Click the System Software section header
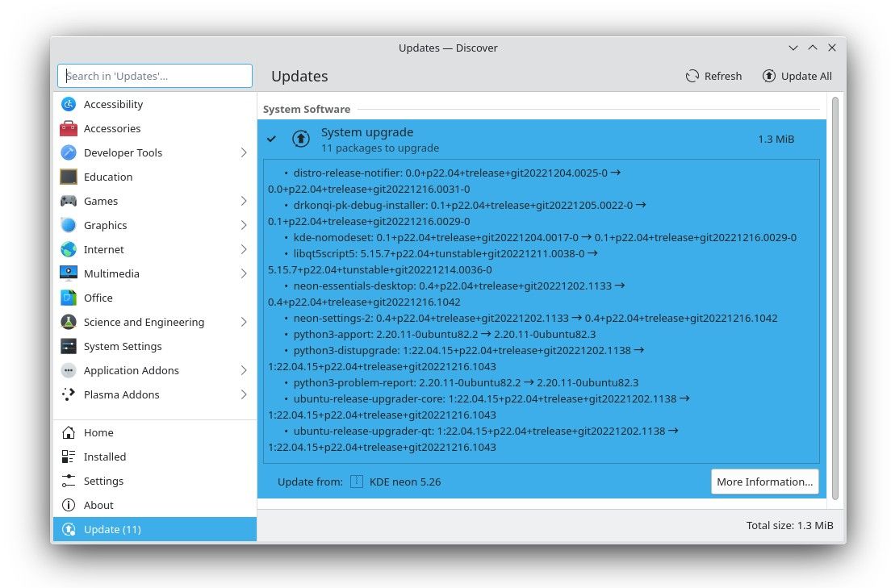The width and height of the screenshot is (891, 588). (307, 109)
